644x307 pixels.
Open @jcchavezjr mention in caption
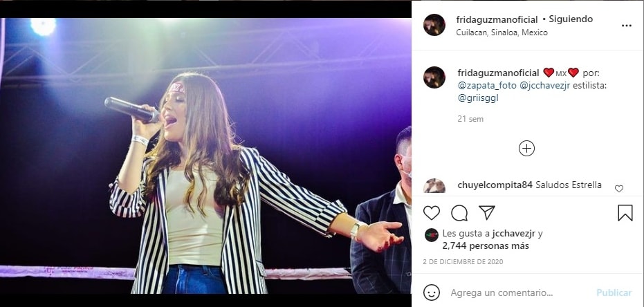(544, 85)
